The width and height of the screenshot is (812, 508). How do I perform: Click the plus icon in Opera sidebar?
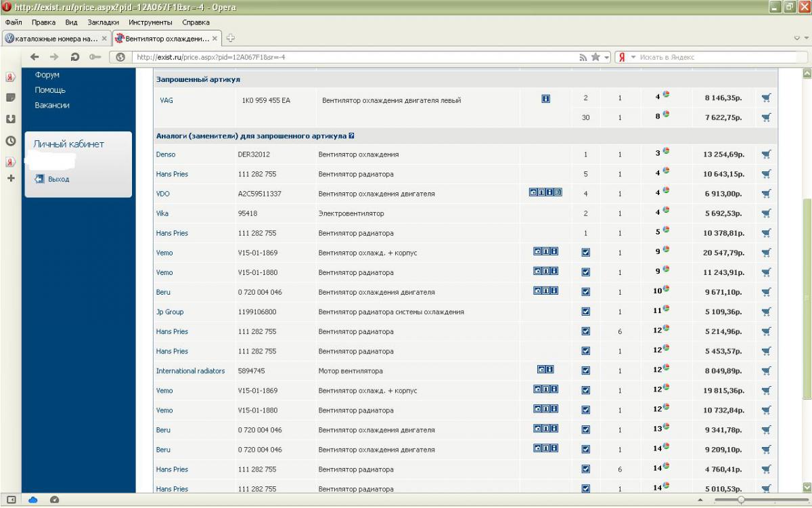point(11,178)
